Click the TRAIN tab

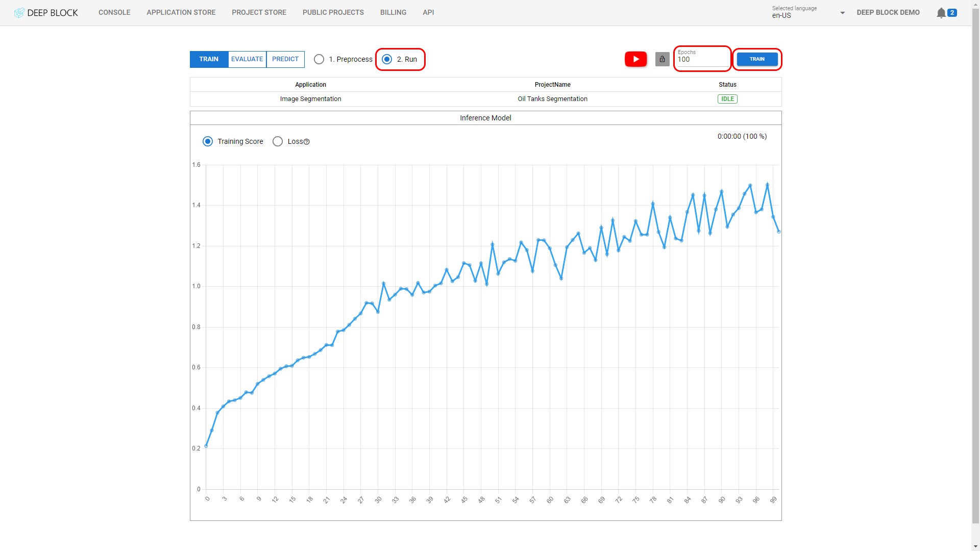click(209, 59)
